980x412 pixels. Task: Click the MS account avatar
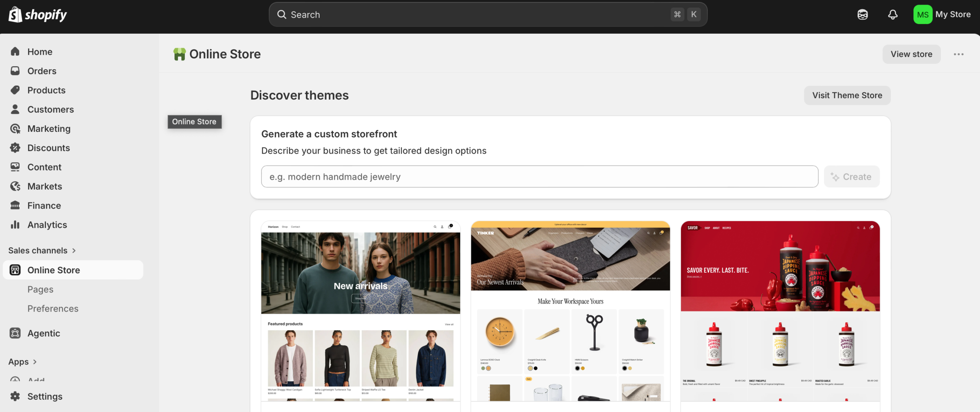(923, 15)
